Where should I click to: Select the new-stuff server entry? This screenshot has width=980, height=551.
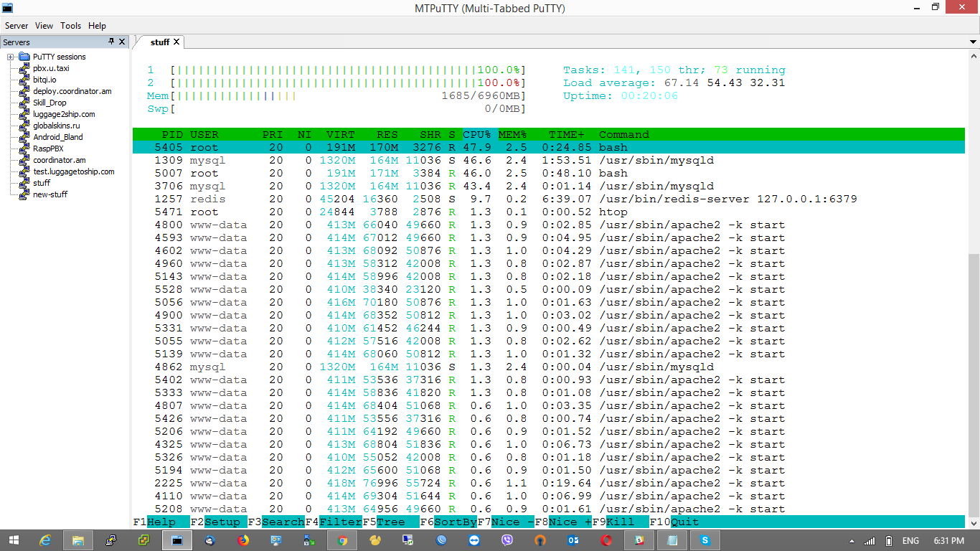[x=50, y=194]
